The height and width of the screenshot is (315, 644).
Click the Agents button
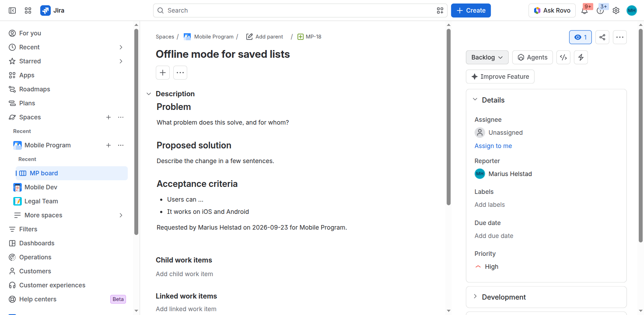[532, 57]
